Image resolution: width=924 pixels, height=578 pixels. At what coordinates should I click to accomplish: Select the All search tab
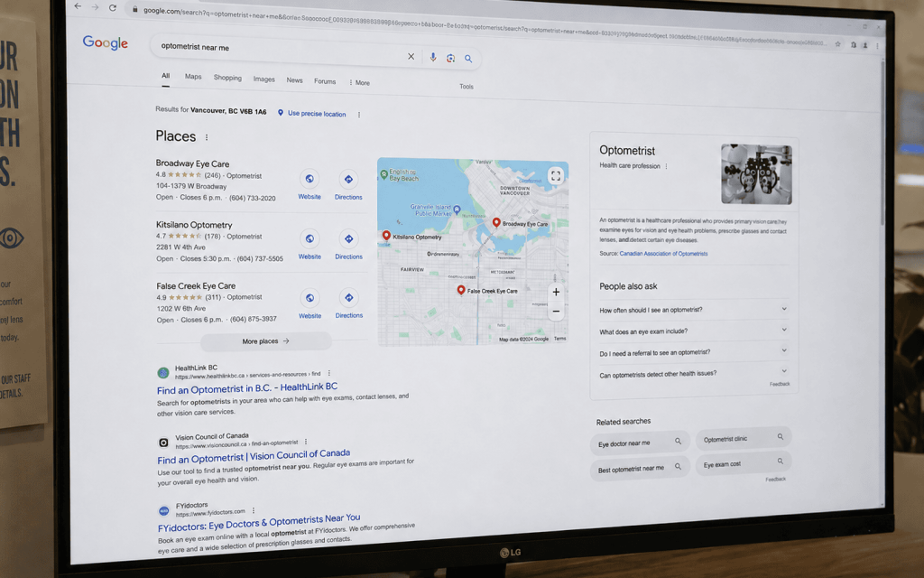click(166, 76)
